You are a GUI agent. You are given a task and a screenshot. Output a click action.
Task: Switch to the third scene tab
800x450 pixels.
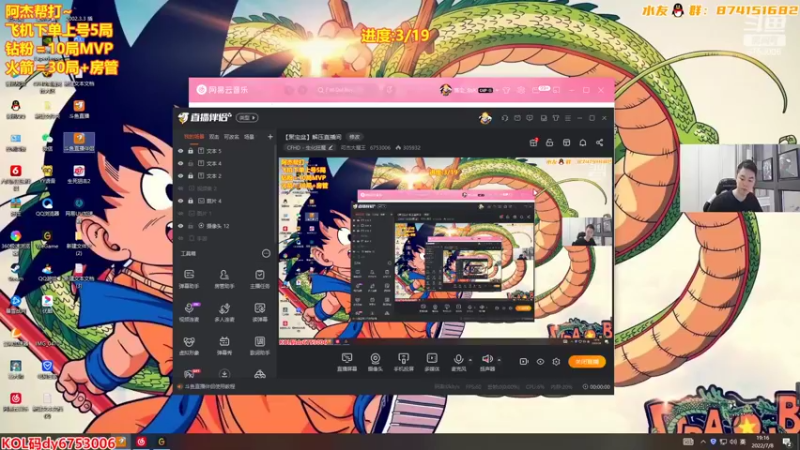pos(231,137)
